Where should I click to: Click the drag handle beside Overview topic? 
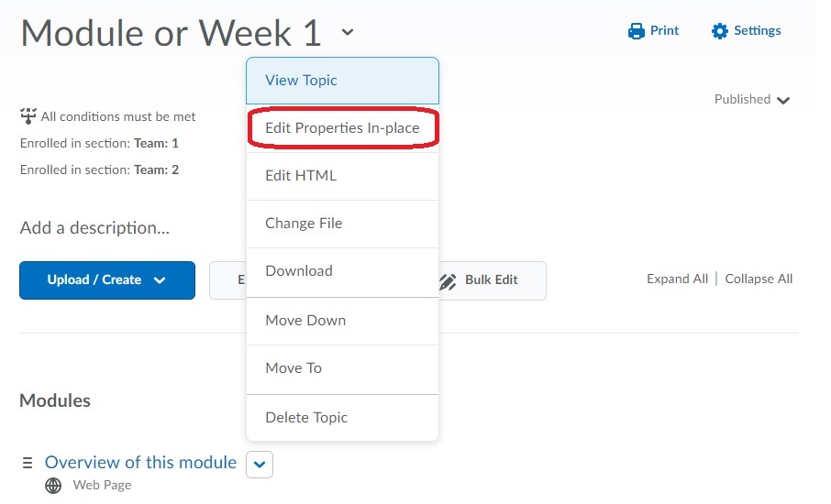click(28, 463)
